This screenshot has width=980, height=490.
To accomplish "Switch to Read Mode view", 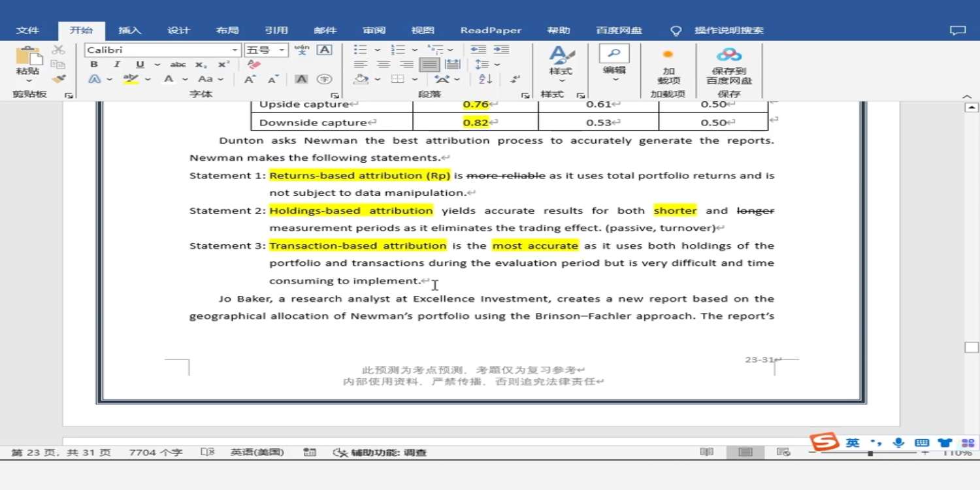I will (706, 452).
